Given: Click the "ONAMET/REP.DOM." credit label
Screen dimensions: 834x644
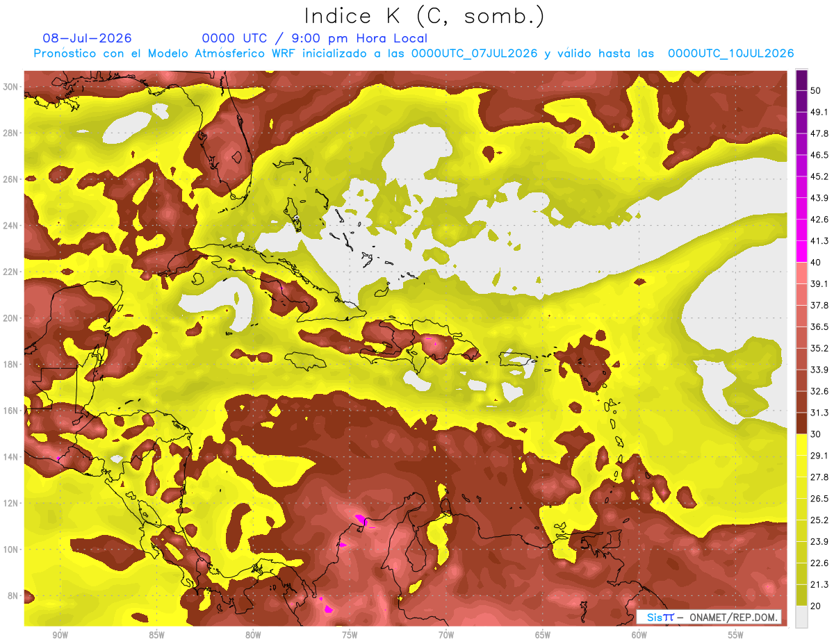Looking at the screenshot, I should click(x=733, y=618).
